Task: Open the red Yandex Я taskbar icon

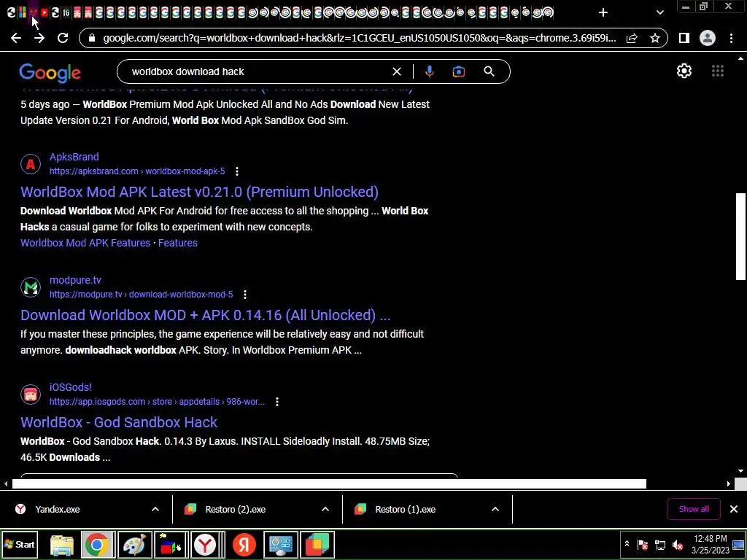Action: click(244, 545)
